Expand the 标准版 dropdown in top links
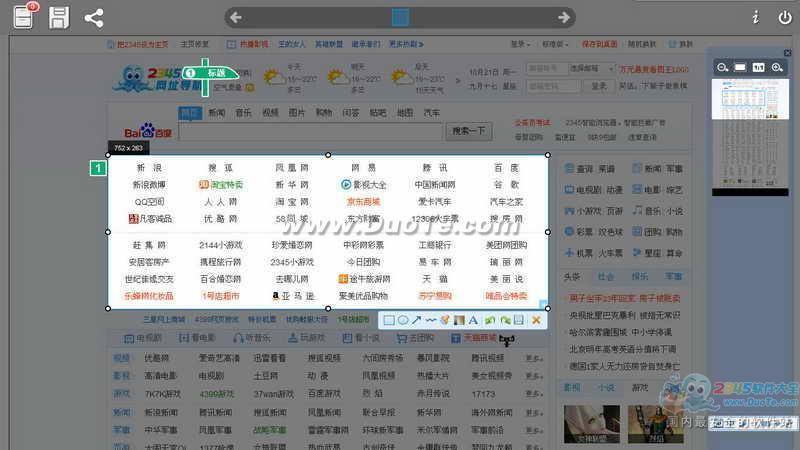Viewport: 800px width, 450px height. point(555,44)
